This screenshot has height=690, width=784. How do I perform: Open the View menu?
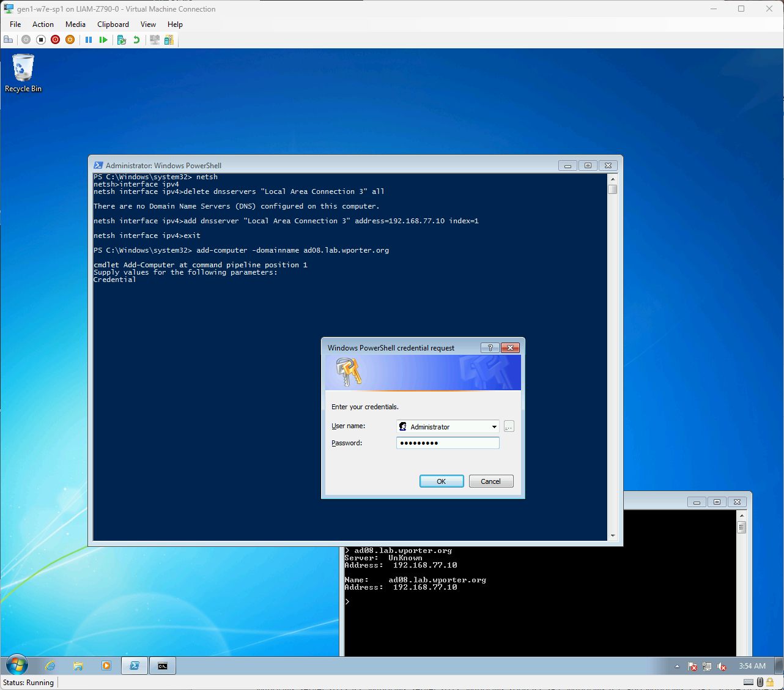click(x=148, y=24)
